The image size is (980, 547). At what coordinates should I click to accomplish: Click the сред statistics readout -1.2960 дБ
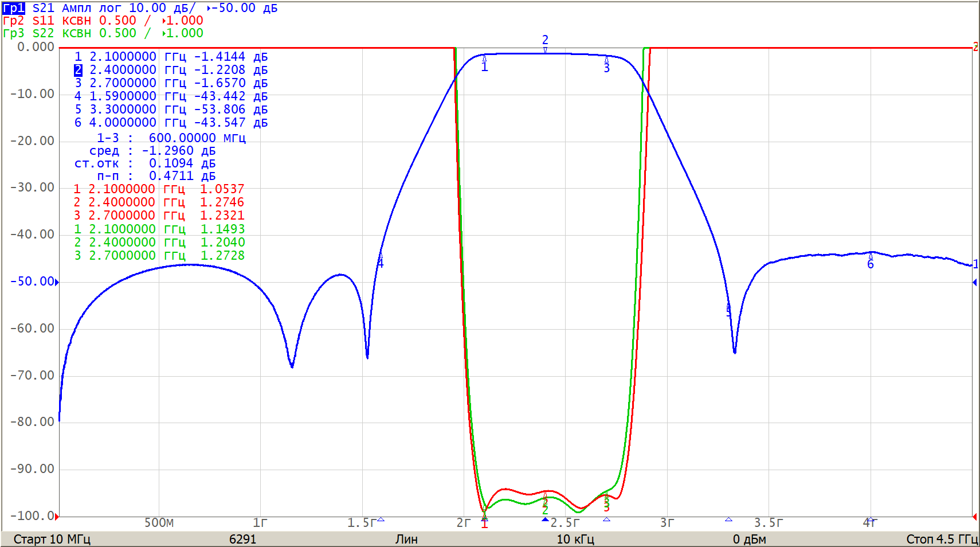[178, 151]
